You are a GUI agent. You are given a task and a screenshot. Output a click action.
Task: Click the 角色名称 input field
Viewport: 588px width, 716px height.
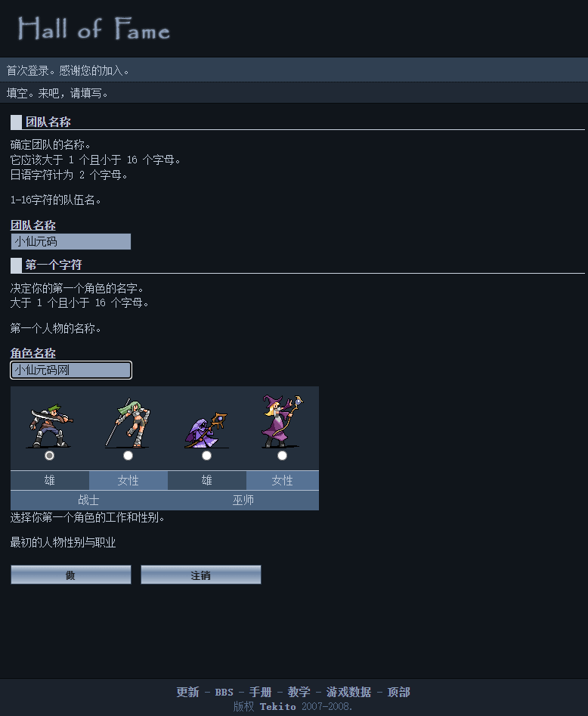tap(71, 370)
